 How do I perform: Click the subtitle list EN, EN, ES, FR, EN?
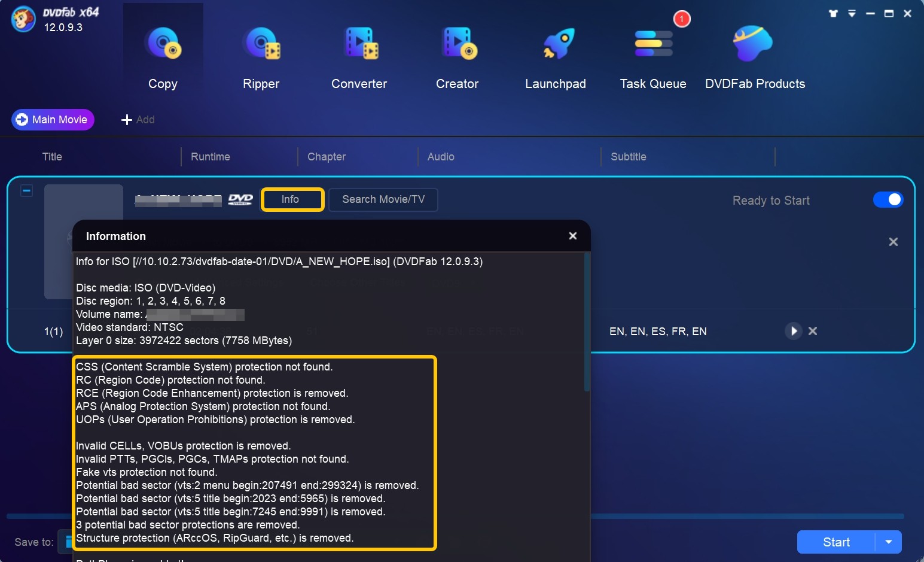pyautogui.click(x=658, y=332)
